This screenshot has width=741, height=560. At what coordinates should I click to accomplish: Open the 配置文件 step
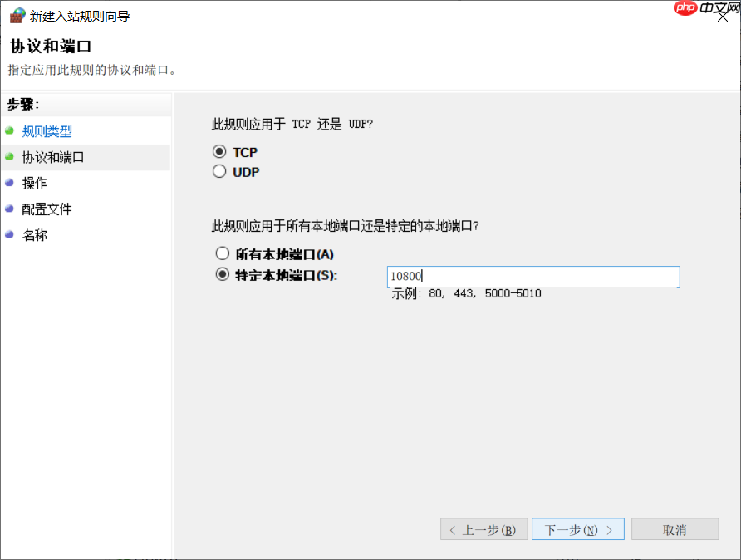coord(46,209)
